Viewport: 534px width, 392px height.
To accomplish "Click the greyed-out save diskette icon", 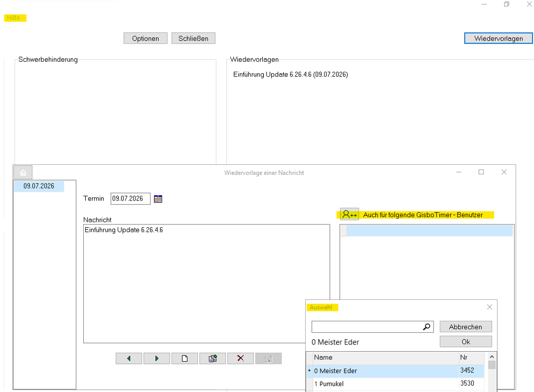I will pyautogui.click(x=269, y=359).
